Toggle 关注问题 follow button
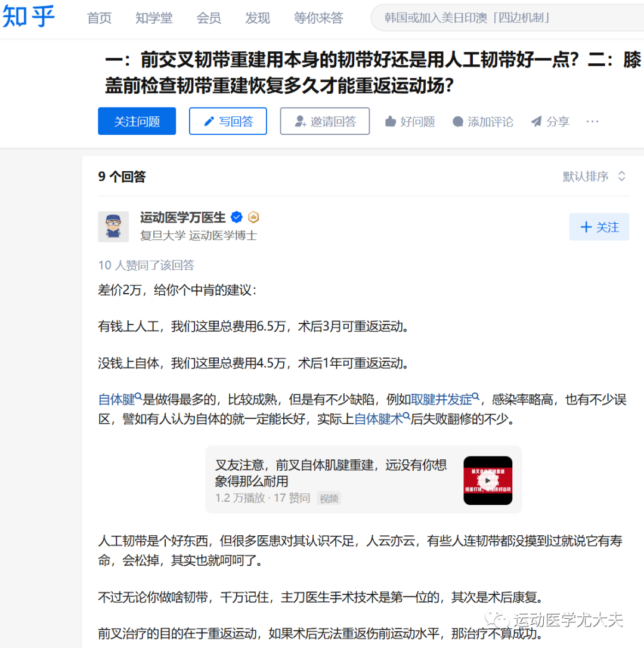This screenshot has height=648, width=644. (137, 121)
